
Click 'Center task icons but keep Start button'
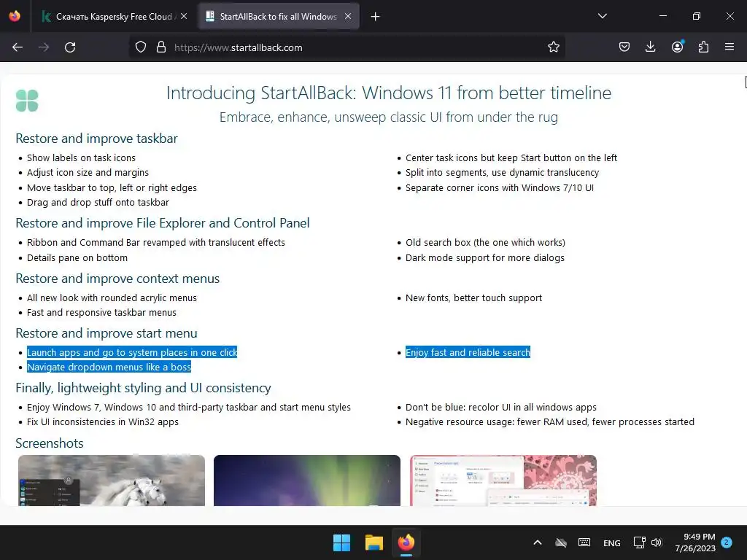coord(511,157)
